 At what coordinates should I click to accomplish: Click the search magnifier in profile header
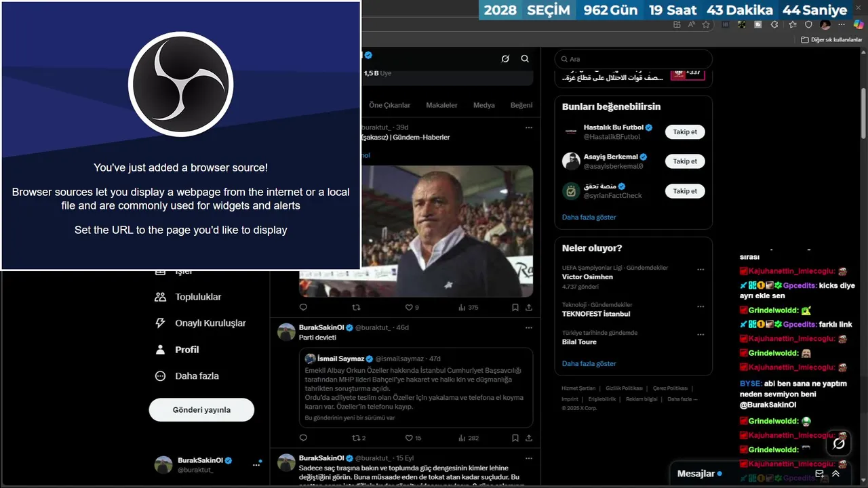pos(525,59)
